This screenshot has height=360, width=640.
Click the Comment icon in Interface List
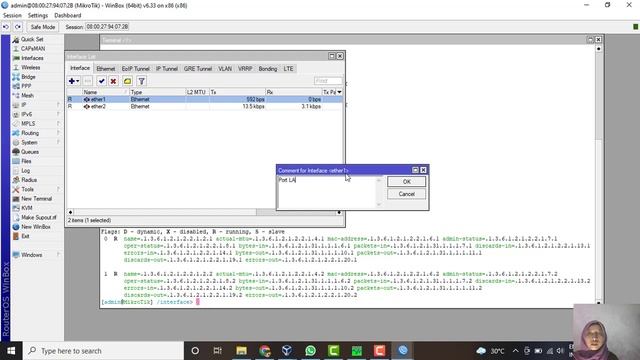point(127,81)
